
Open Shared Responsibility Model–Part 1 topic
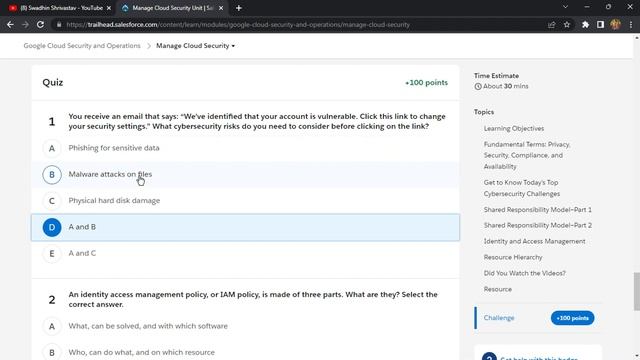pyautogui.click(x=538, y=210)
